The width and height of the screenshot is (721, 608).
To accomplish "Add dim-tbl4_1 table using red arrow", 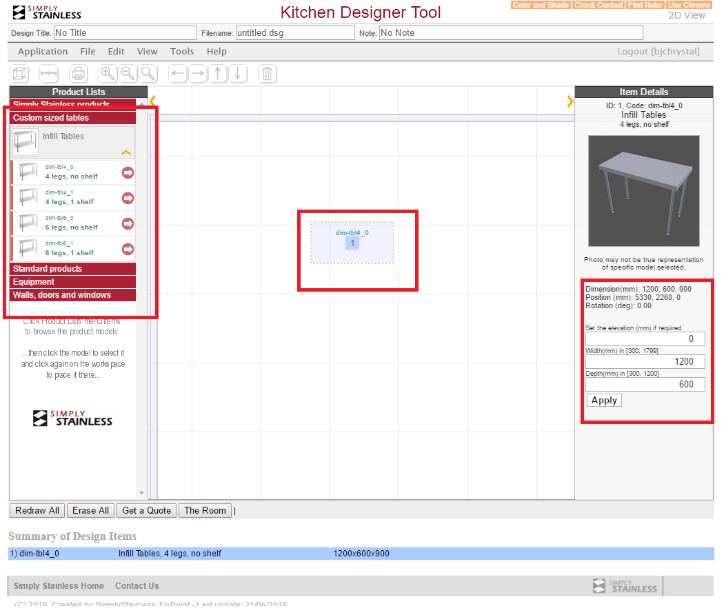I will point(128,198).
